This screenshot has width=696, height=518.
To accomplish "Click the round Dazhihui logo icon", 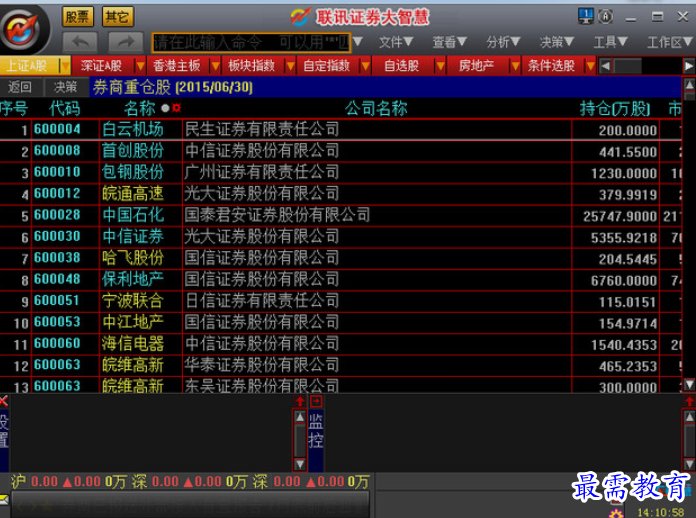I will [x=21, y=30].
